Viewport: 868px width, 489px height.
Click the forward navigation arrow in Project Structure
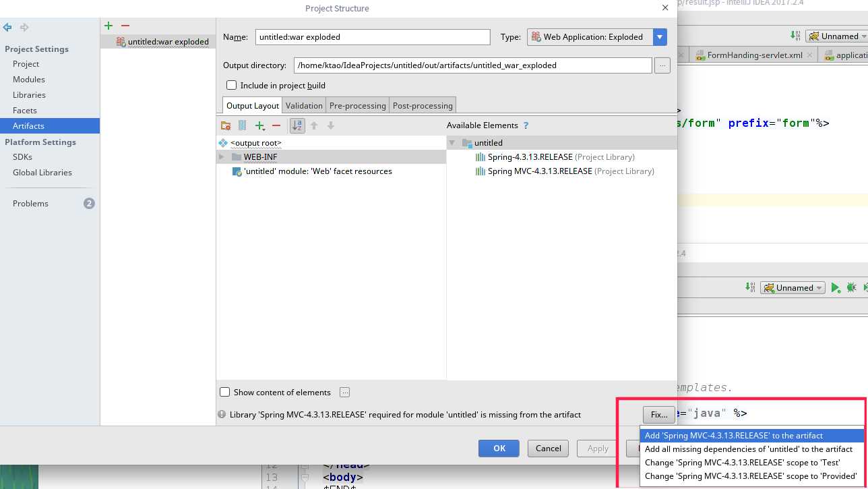[x=24, y=27]
